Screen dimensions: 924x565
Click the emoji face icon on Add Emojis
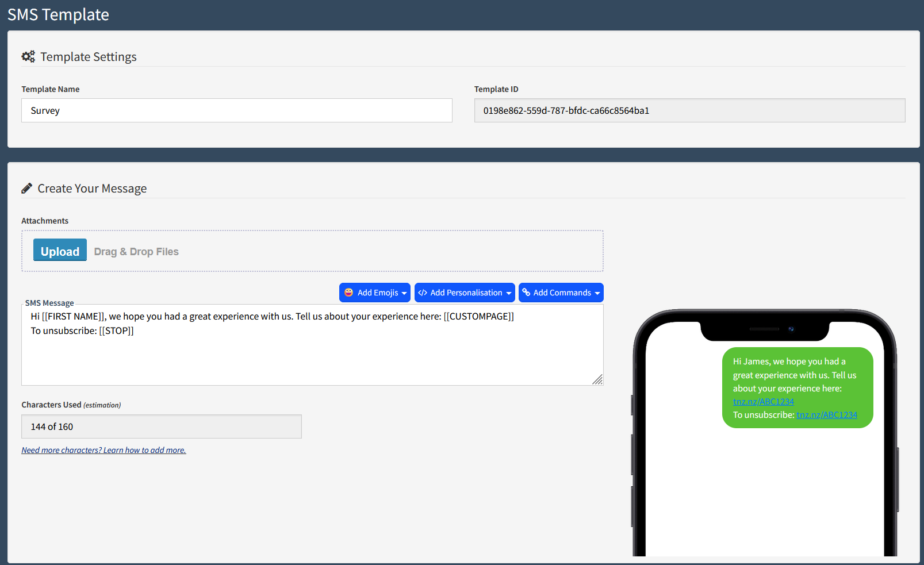click(348, 293)
